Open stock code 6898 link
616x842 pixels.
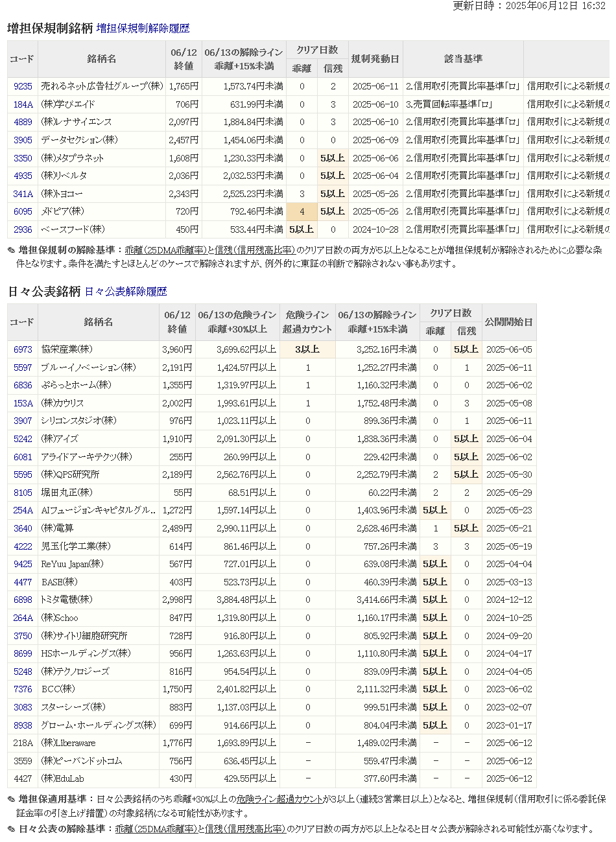click(23, 600)
